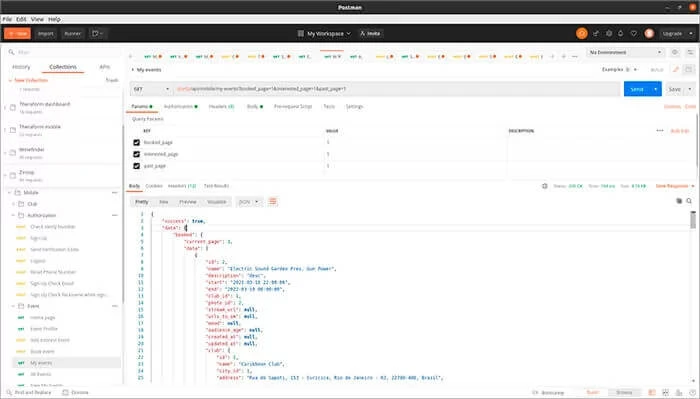Click the new window icon in toolbar
Viewport: 700px width, 399px height.
point(97,33)
